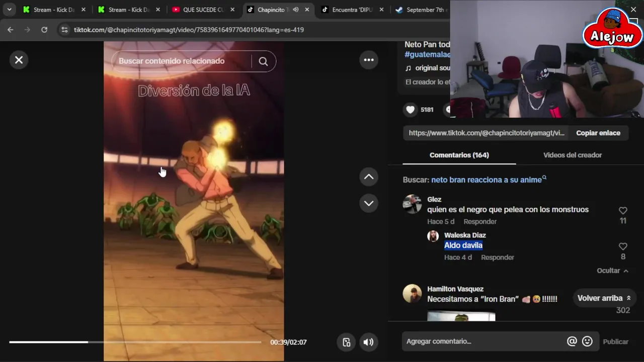
Task: Click the 00:39/02:07 time display
Action: coord(288,342)
